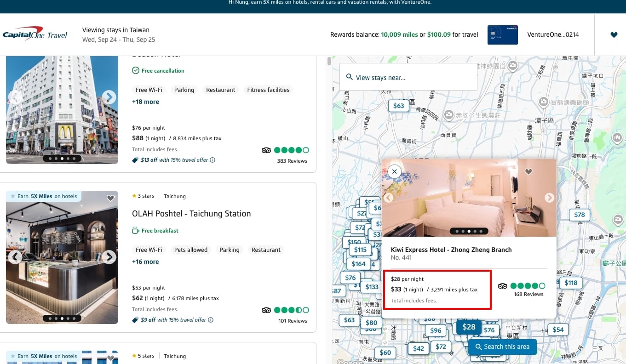Save Kiwi Express Hotel with popup heart
Screen dimensions: 626x364
point(528,172)
